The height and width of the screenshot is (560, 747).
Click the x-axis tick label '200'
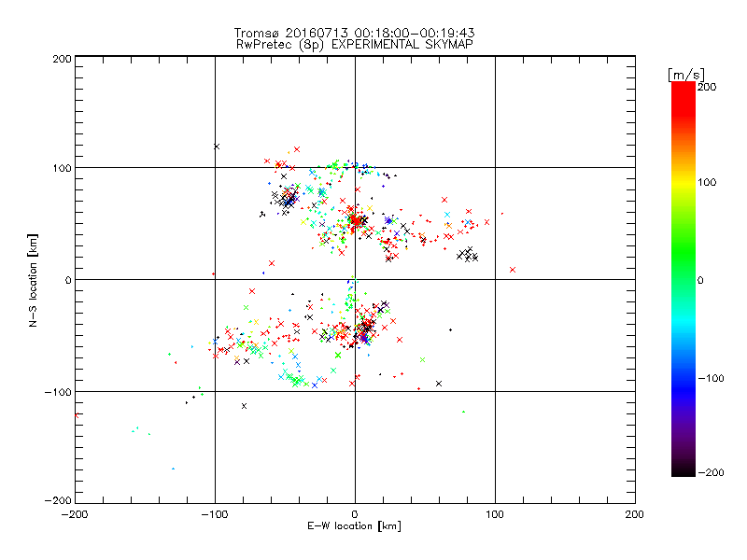pos(635,514)
